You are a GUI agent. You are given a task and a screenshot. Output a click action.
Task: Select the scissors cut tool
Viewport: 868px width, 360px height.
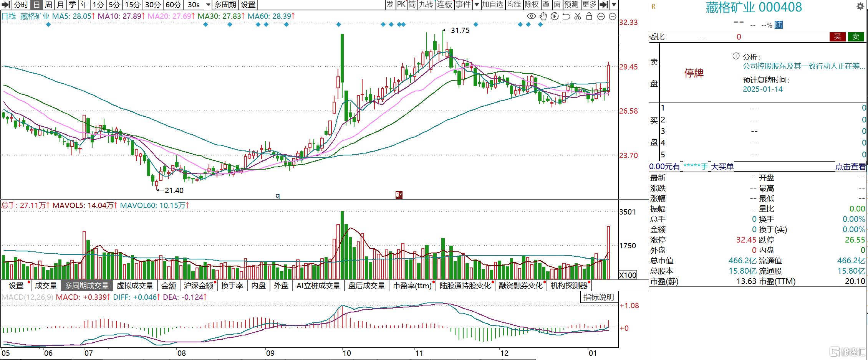pyautogui.click(x=578, y=16)
